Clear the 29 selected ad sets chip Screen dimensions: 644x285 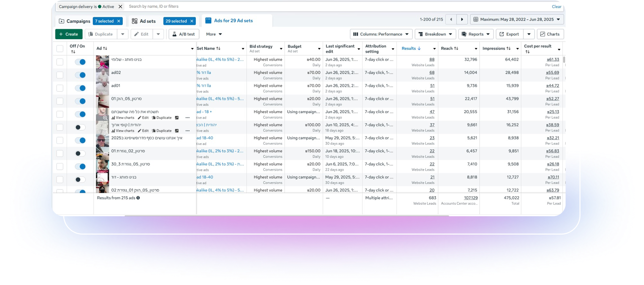(x=192, y=21)
